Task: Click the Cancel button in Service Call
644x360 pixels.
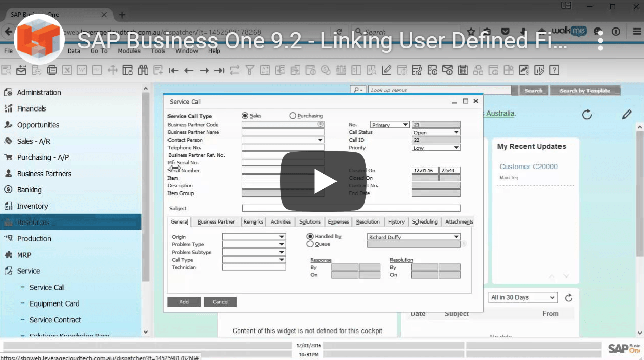Action: pos(220,302)
